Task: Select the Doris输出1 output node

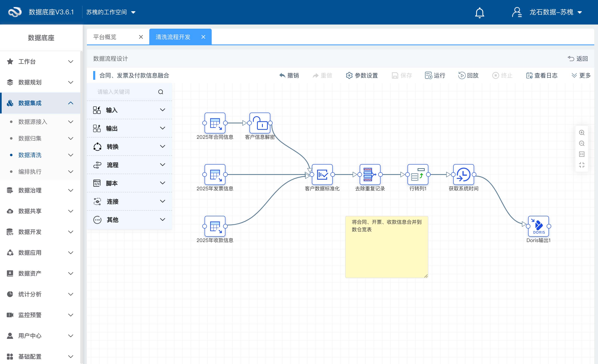Action: tap(538, 226)
